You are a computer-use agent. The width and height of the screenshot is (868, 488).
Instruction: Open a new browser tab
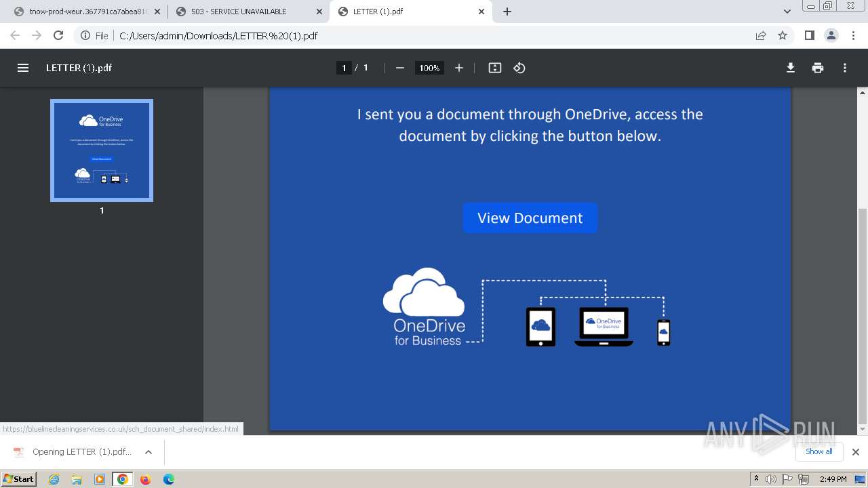pyautogui.click(x=507, y=12)
